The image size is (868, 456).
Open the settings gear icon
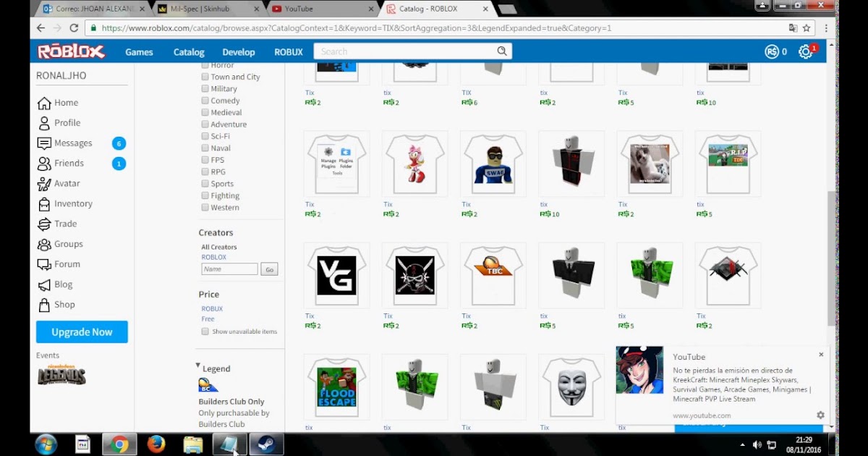pos(805,52)
